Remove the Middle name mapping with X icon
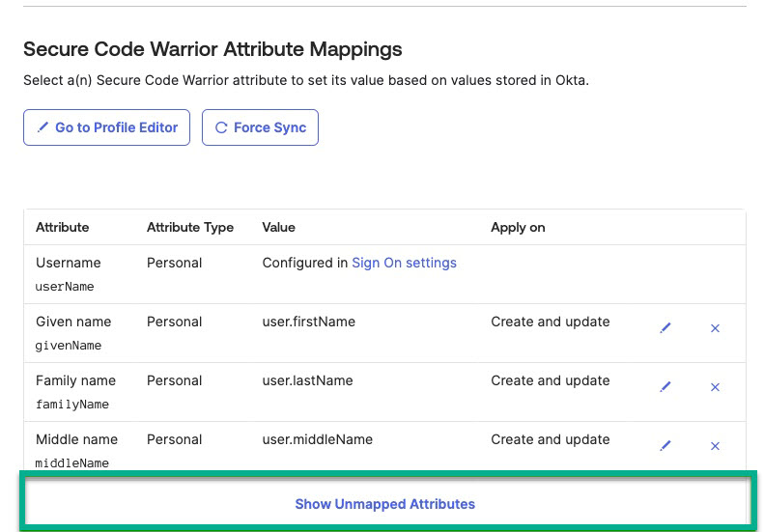Viewport: 764px width, 532px height. tap(715, 446)
